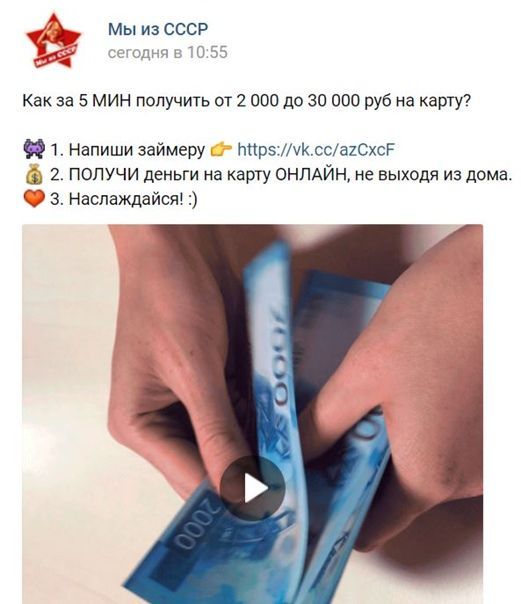The height and width of the screenshot is (604, 521).
Task: Click the orange heart emoji
Action: pos(34,198)
